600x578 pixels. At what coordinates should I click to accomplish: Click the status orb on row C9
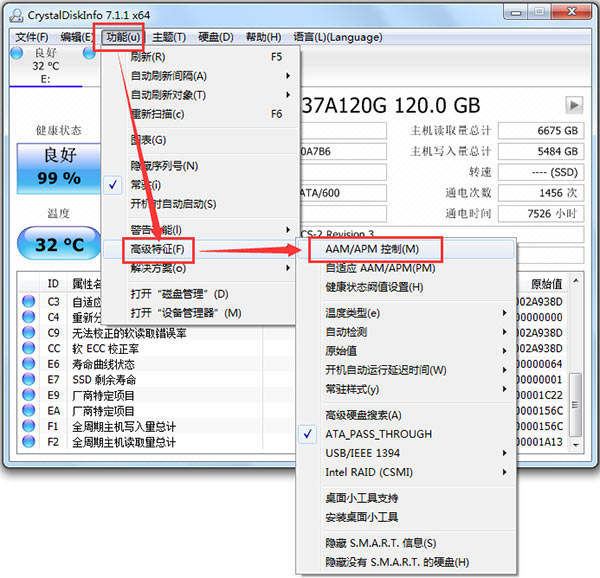(29, 333)
